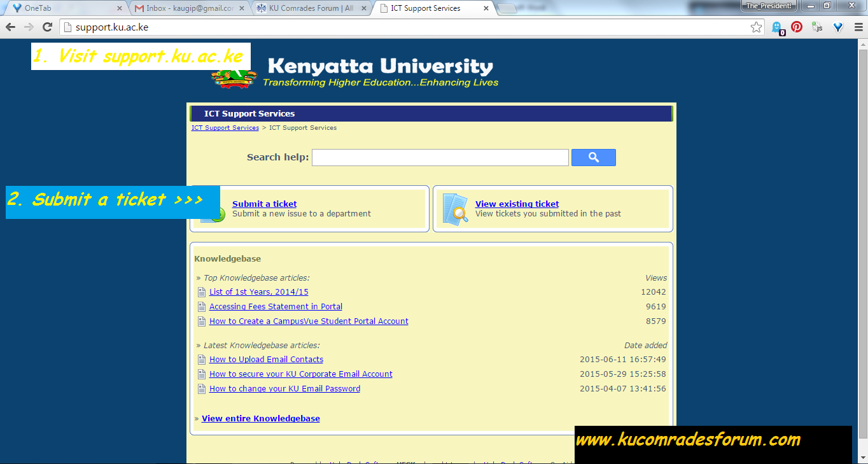
Task: Click the 8579 views count
Action: 656,321
